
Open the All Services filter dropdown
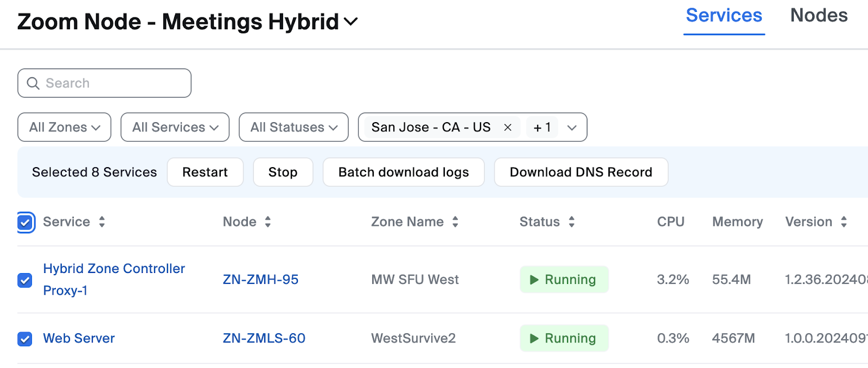point(175,128)
